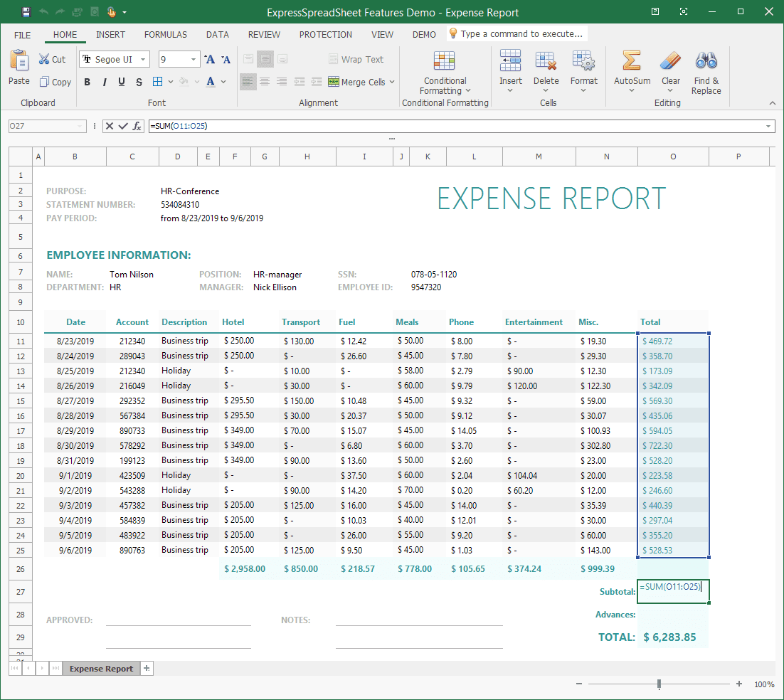Toggle middle vertical alignment
784x700 pixels.
265,60
